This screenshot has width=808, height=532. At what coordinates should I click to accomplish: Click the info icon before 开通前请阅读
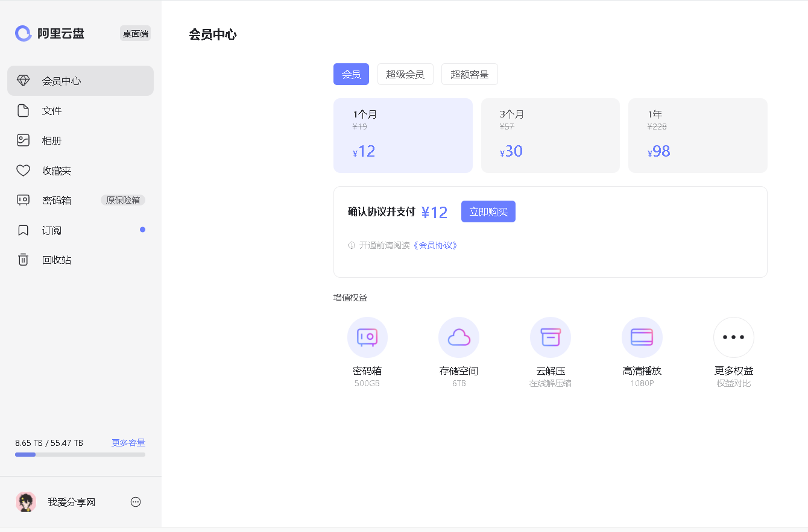[352, 245]
